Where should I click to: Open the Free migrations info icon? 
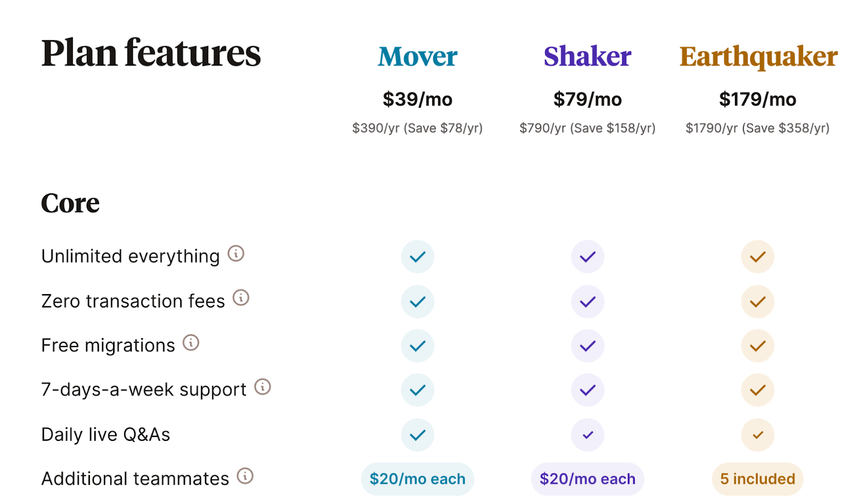191,342
